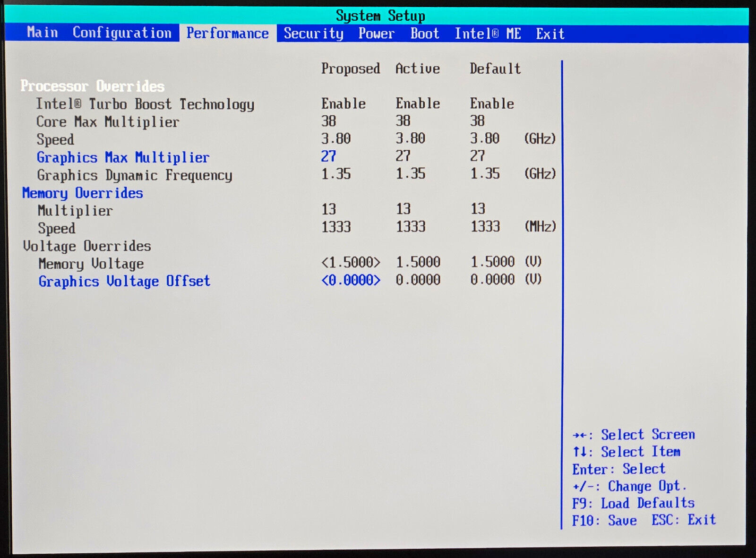The image size is (756, 558).
Task: Click proposed processor Speed 3.80
Action: (336, 139)
